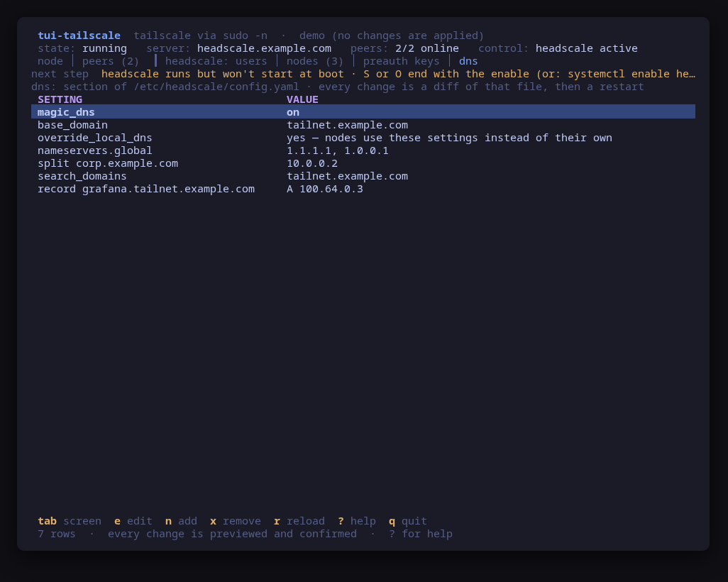Select the nameservers.global row

click(x=363, y=150)
